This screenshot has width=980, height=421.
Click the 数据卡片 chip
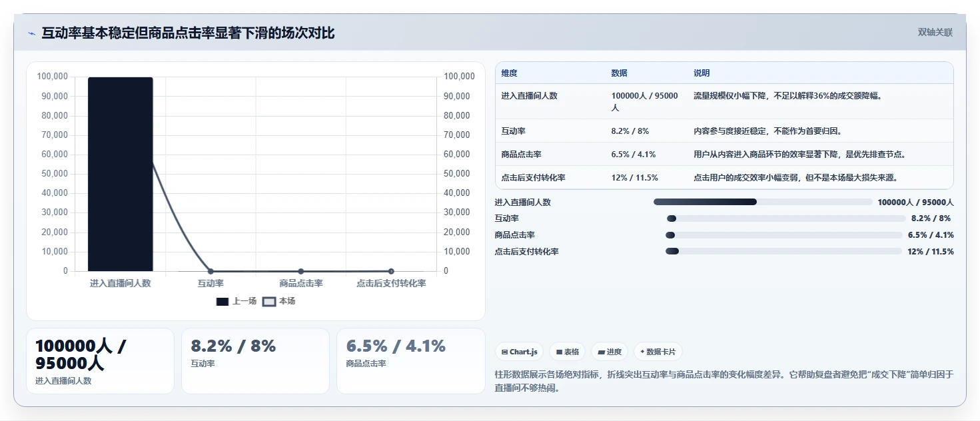point(658,352)
